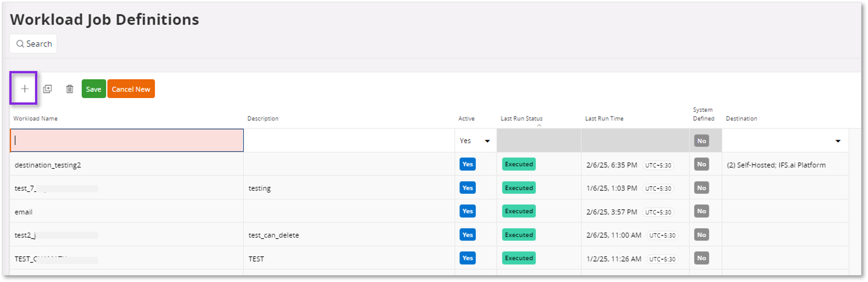Screen dimensions: 868x282
Task: Toggle System Defined No for test_can_delete row
Action: click(x=701, y=235)
